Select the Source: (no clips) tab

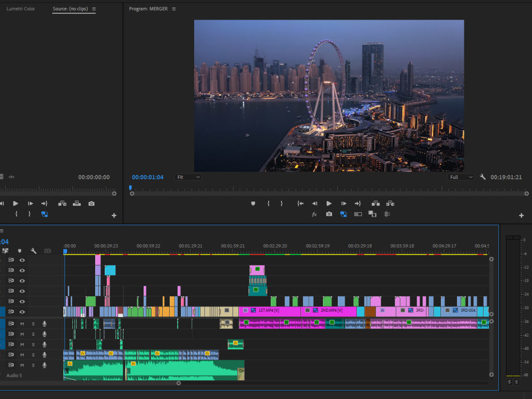coord(70,9)
